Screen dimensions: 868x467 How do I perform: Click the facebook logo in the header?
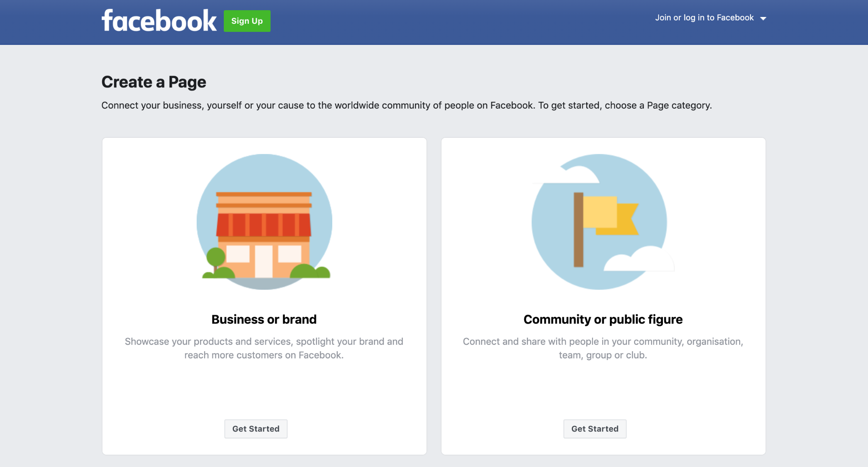point(159,21)
